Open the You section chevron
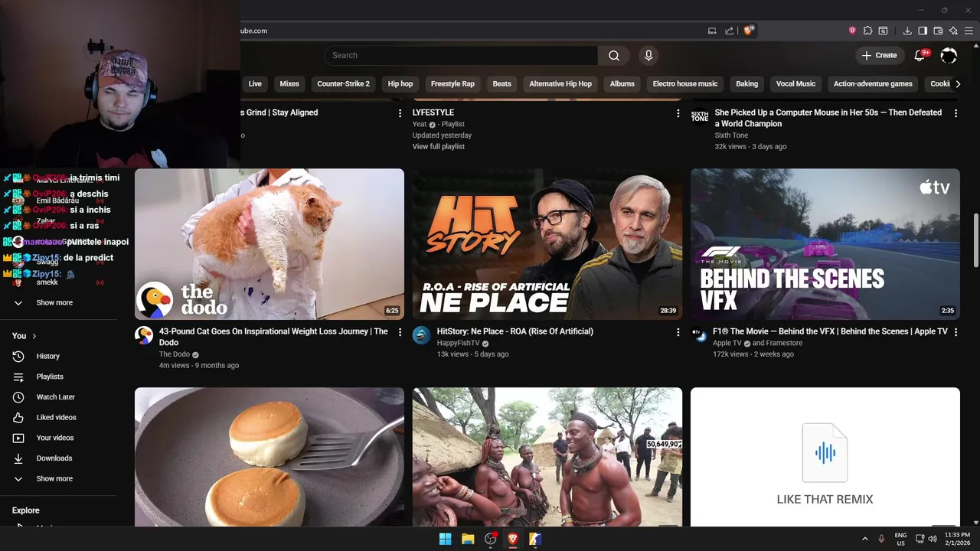Image resolution: width=980 pixels, height=551 pixels. 34,336
